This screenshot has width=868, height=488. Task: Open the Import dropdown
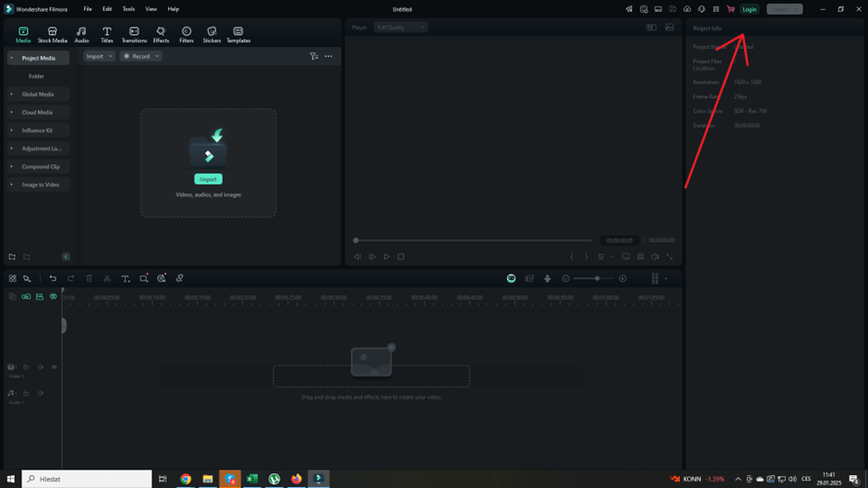click(99, 56)
